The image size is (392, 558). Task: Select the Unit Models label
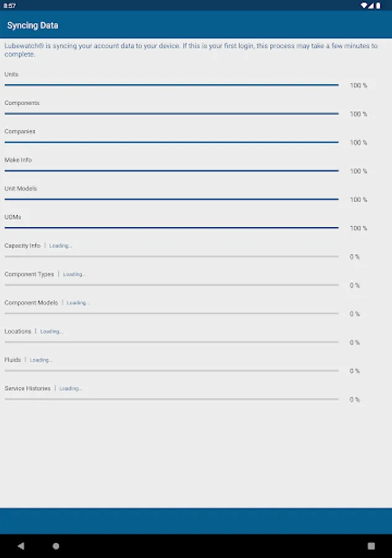(20, 188)
